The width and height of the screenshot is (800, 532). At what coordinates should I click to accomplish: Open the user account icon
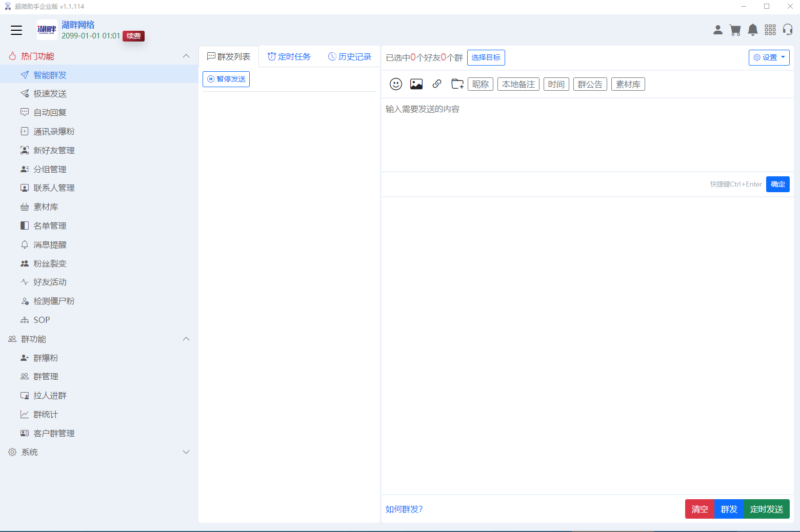(717, 30)
